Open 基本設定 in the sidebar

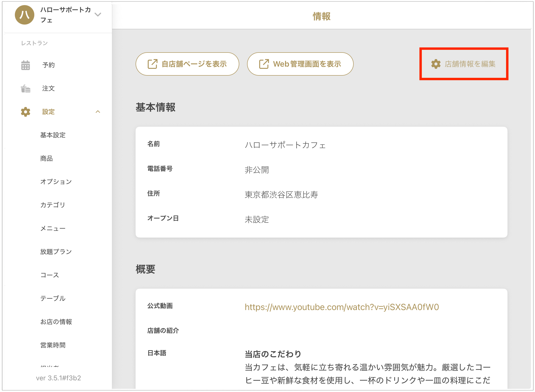click(53, 135)
